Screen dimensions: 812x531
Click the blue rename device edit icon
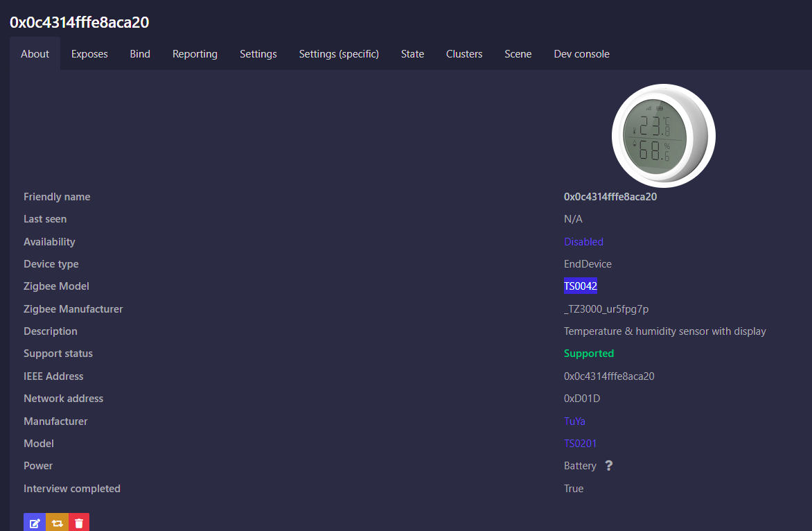[34, 522]
